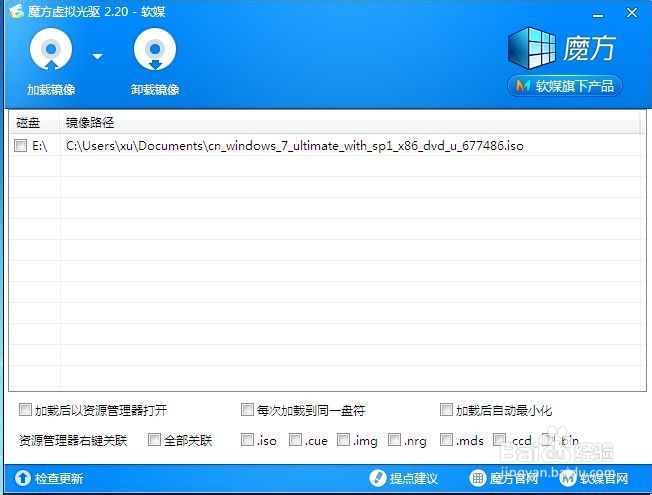Open the 提点建议 feedback link
The width and height of the screenshot is (652, 495).
[414, 478]
